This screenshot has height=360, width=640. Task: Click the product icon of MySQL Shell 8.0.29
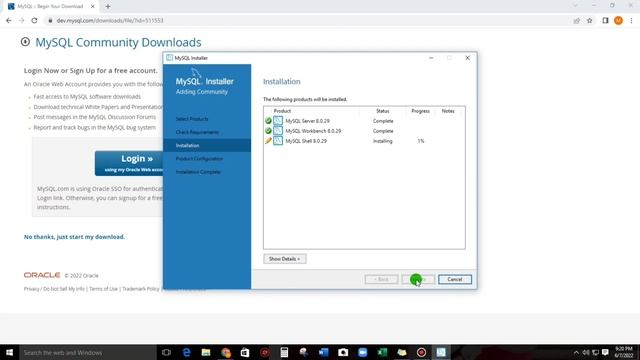278,140
